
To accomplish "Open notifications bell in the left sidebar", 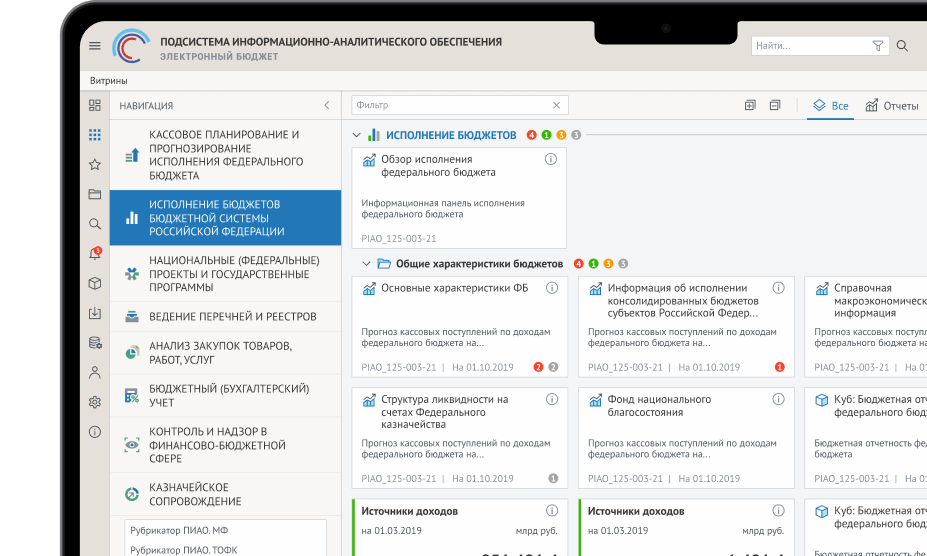I will 95,254.
